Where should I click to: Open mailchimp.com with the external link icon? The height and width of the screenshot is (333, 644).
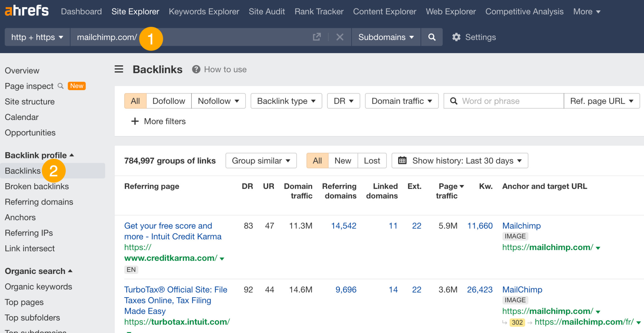317,37
